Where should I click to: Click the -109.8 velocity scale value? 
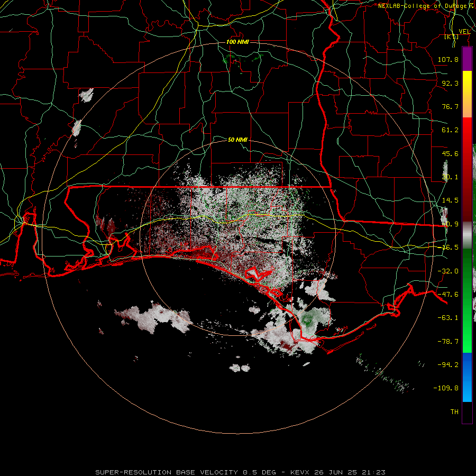pos(446,388)
